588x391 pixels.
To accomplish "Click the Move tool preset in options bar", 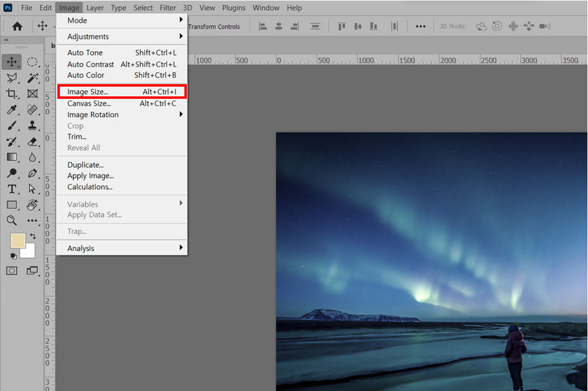I will (42, 26).
